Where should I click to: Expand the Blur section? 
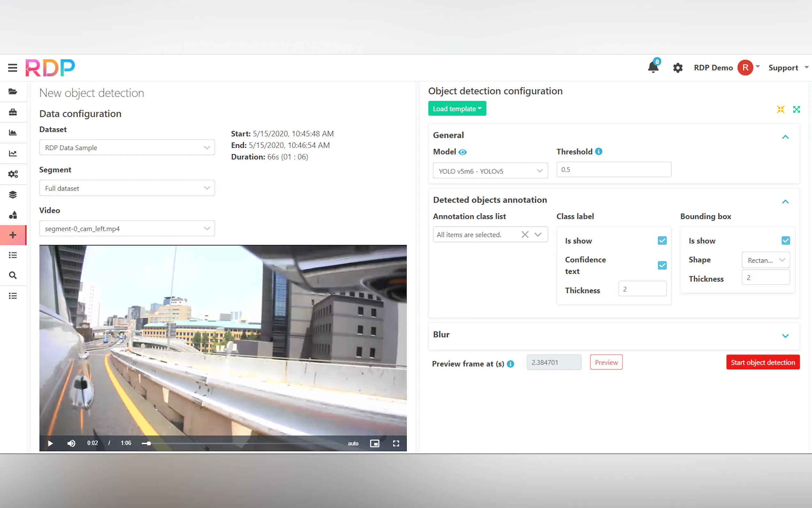pyautogui.click(x=785, y=336)
